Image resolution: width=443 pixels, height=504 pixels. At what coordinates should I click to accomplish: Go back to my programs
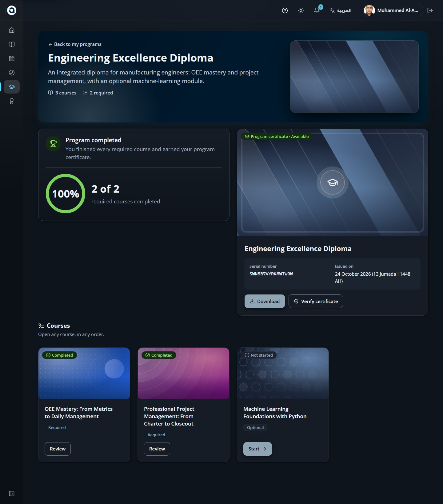pyautogui.click(x=75, y=44)
